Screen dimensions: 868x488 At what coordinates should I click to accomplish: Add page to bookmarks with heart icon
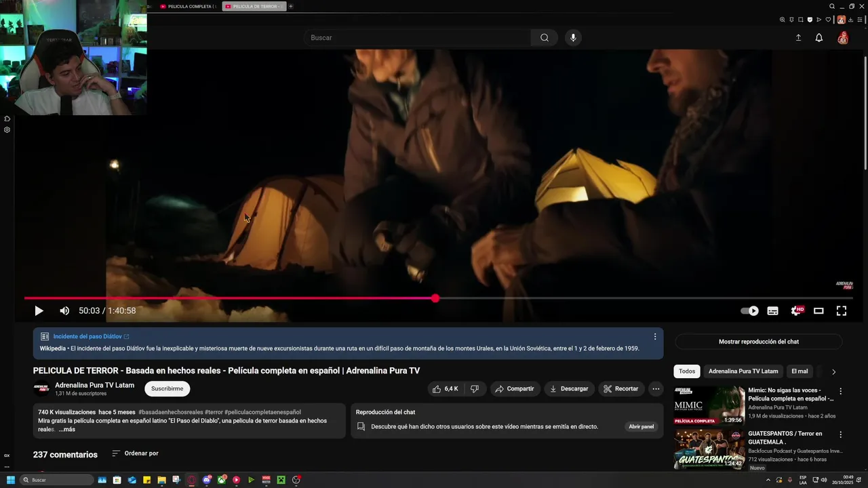(828, 20)
